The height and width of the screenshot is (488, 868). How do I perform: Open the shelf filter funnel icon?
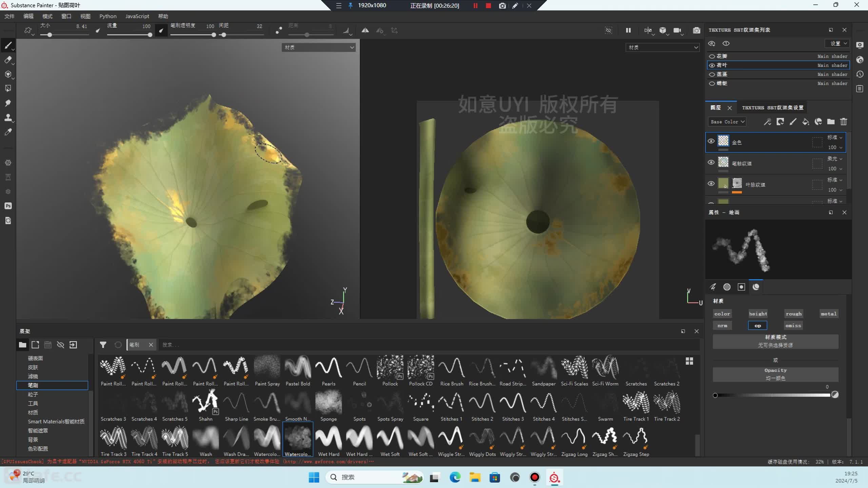pos(103,345)
